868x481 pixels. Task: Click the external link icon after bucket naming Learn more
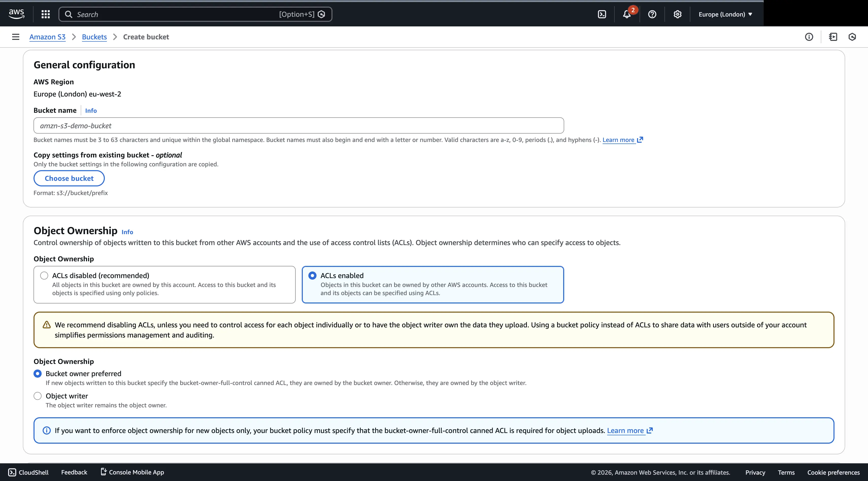pyautogui.click(x=640, y=139)
